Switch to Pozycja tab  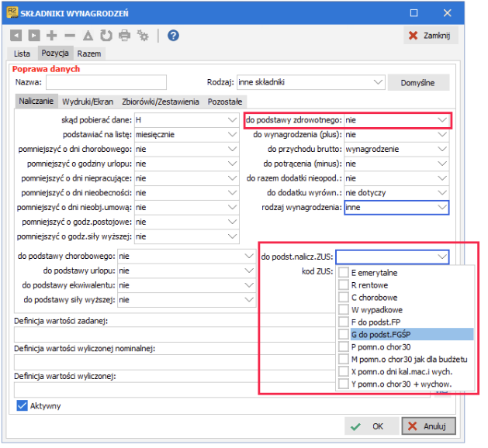pos(55,53)
